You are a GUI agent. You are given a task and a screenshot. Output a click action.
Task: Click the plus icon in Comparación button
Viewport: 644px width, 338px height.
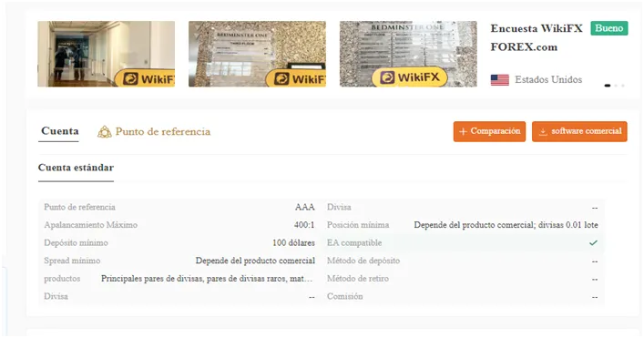(x=463, y=132)
